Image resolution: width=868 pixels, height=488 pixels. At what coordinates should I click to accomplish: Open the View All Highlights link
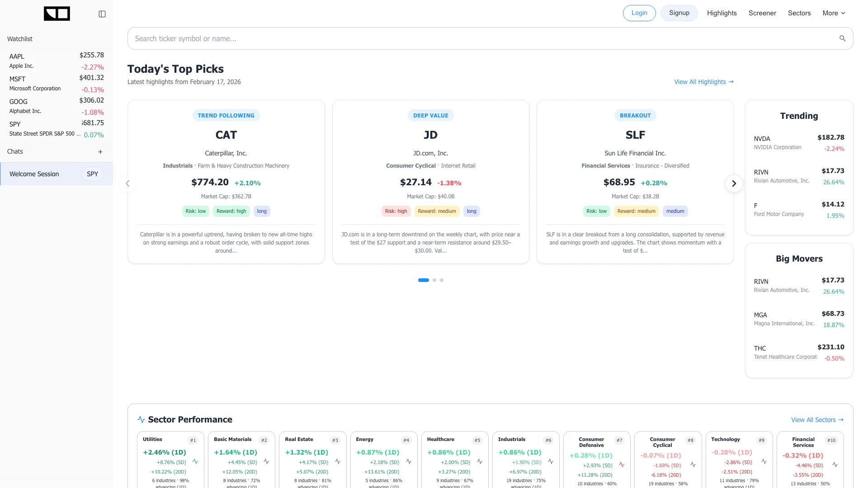pyautogui.click(x=703, y=82)
